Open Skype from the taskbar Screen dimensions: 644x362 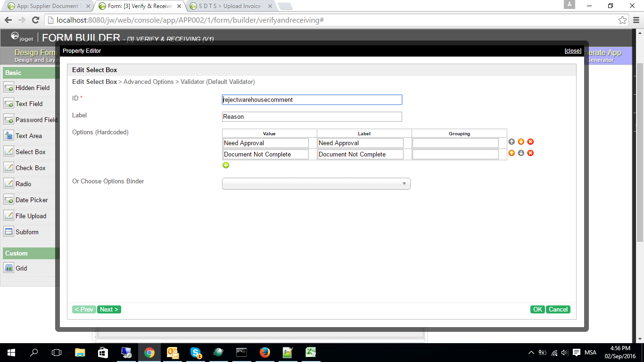coord(196,352)
